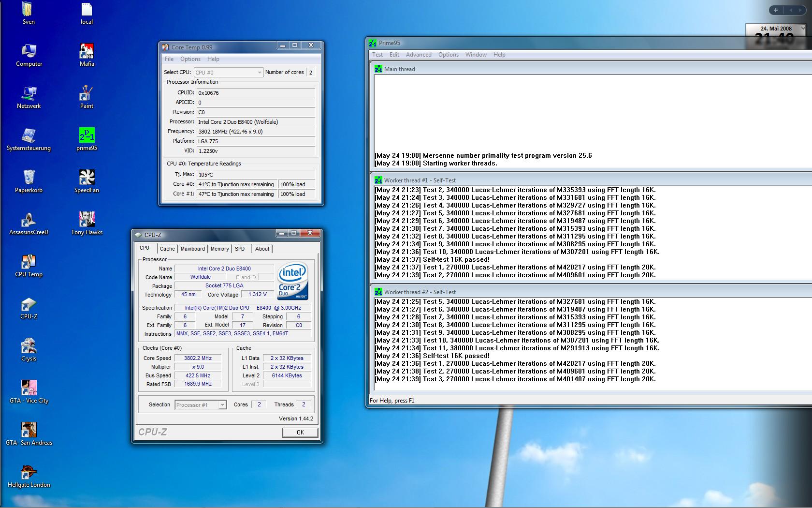Minimize the CPU-Z window
The width and height of the screenshot is (812, 508).
point(281,233)
